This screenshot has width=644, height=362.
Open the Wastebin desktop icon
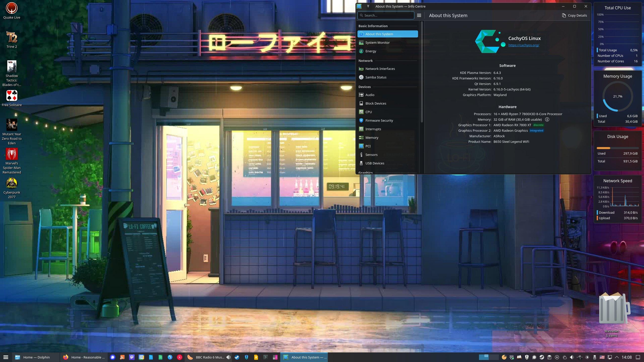612,315
